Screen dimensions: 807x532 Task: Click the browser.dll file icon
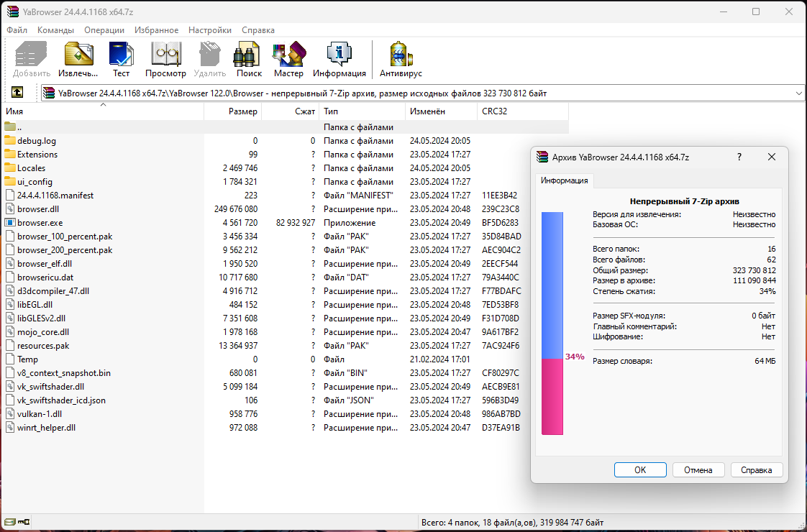pos(10,209)
